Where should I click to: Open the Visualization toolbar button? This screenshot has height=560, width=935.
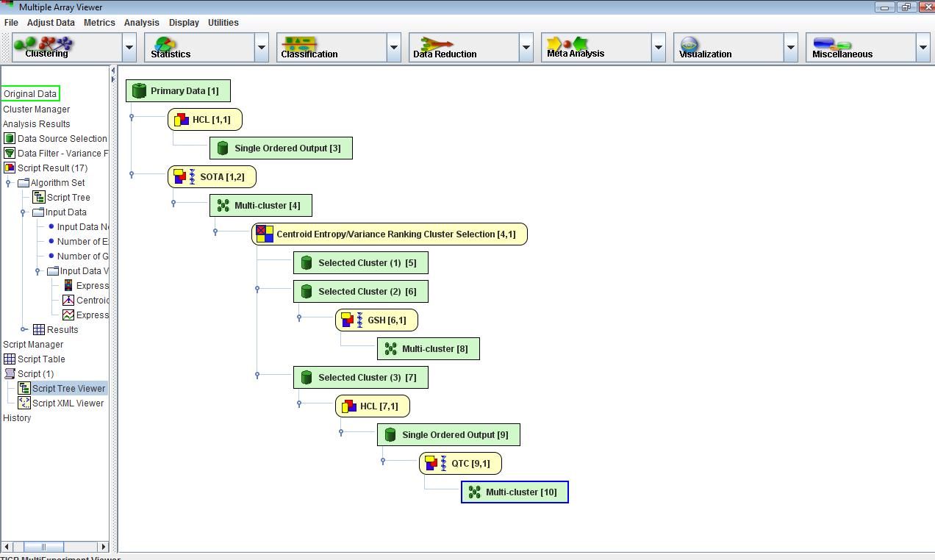click(x=705, y=48)
